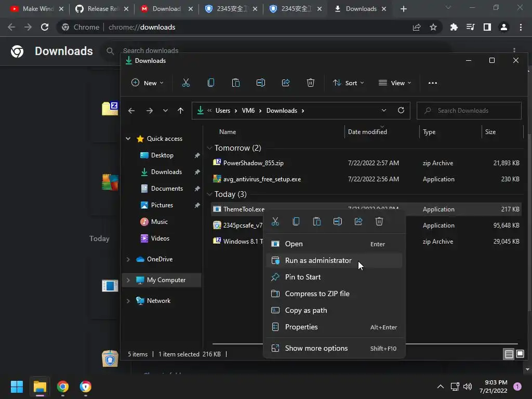The height and width of the screenshot is (399, 532).
Task: Click the Delete icon in context menu
Action: coord(379,221)
